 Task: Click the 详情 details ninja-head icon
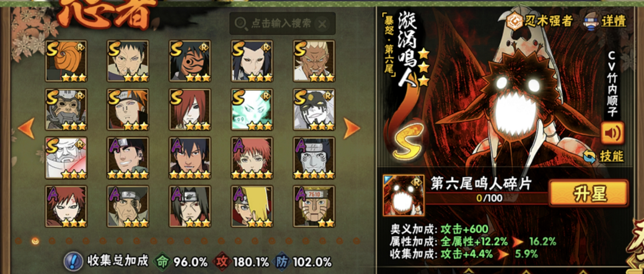[591, 20]
